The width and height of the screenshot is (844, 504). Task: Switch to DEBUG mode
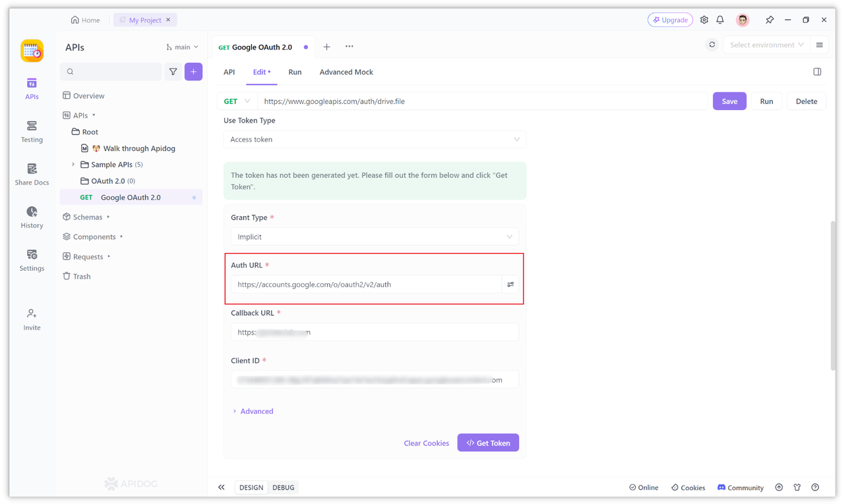[284, 488]
